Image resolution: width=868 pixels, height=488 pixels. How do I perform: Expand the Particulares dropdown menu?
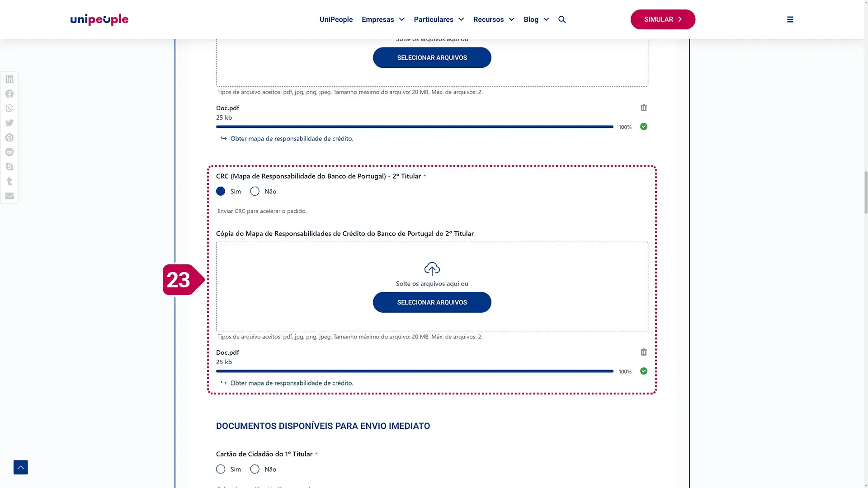pyautogui.click(x=439, y=19)
